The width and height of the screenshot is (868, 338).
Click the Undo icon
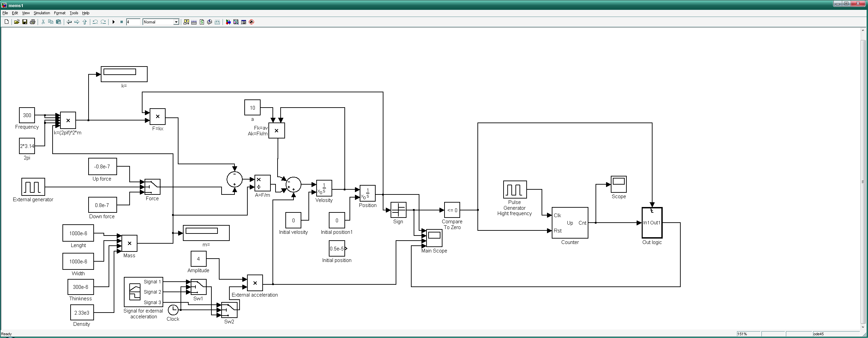[x=95, y=22]
